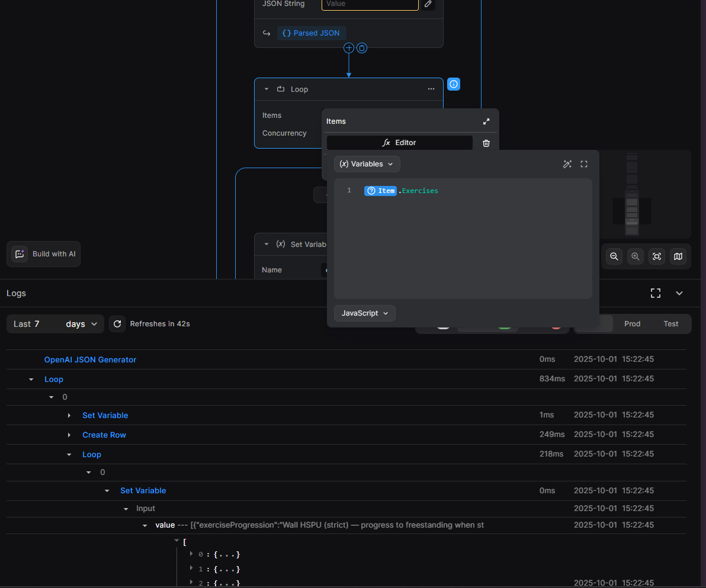Switch to the Editor tab

pos(399,143)
